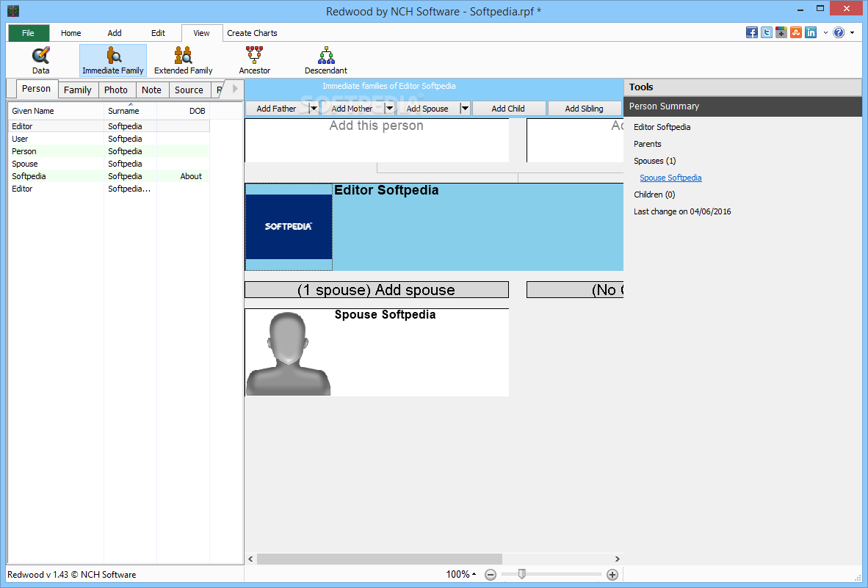The image size is (868, 588).
Task: Share on LinkedIn
Action: tap(811, 32)
